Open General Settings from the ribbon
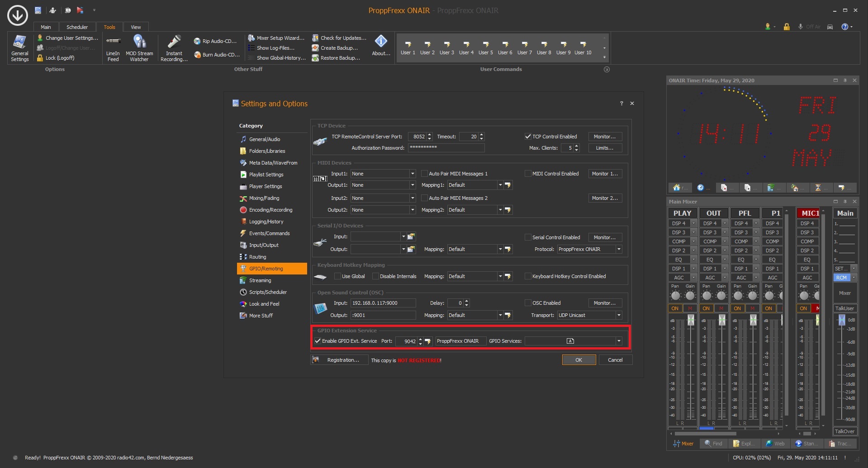Image resolution: width=868 pixels, height=468 pixels. [x=19, y=47]
